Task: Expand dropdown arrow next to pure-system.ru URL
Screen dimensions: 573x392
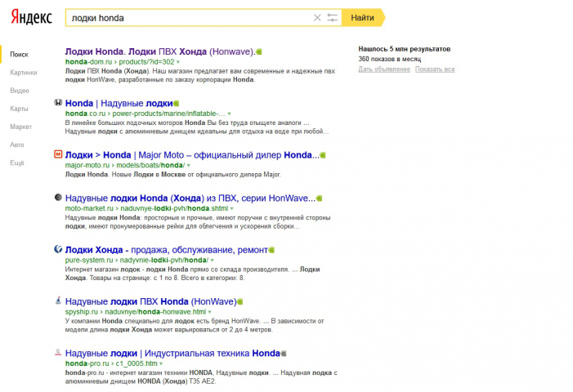Action: click(x=212, y=261)
